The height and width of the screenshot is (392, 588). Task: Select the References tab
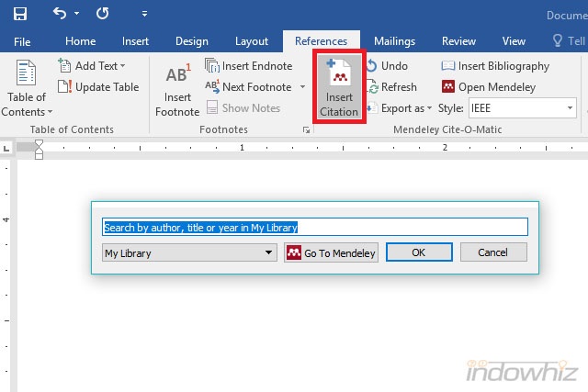click(x=321, y=41)
